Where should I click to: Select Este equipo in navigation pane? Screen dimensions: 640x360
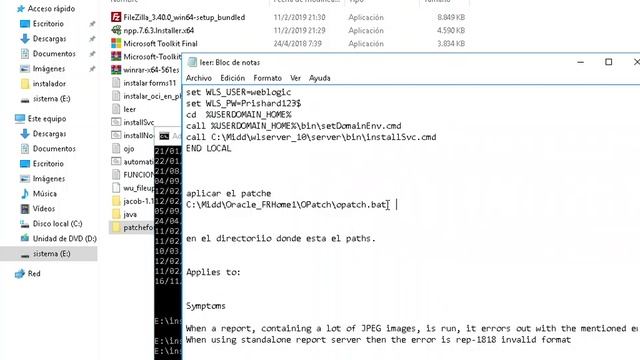(x=47, y=119)
